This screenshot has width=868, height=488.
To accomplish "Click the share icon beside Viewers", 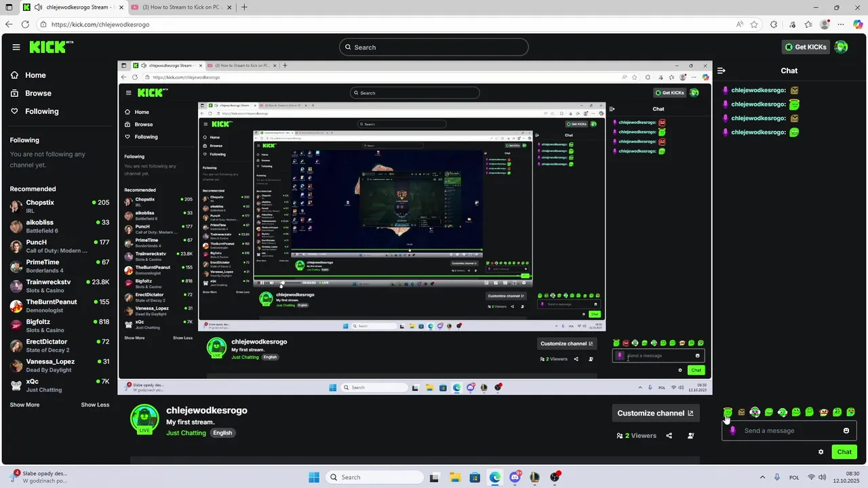I will pyautogui.click(x=669, y=436).
